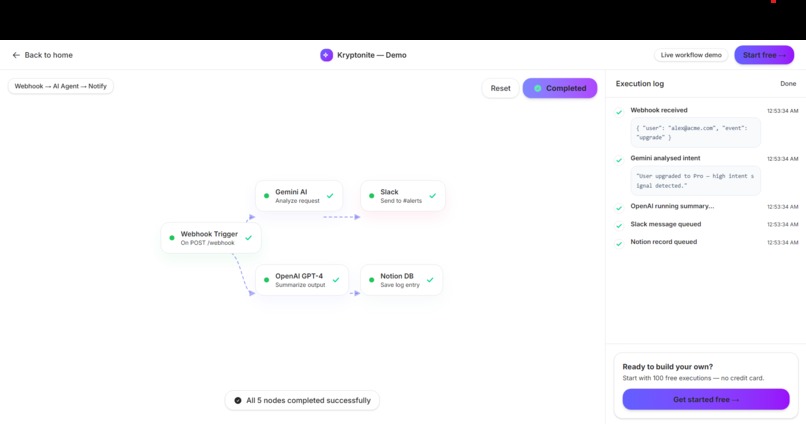Click the Summarize output subtitle
The image size is (806, 424).
(300, 285)
